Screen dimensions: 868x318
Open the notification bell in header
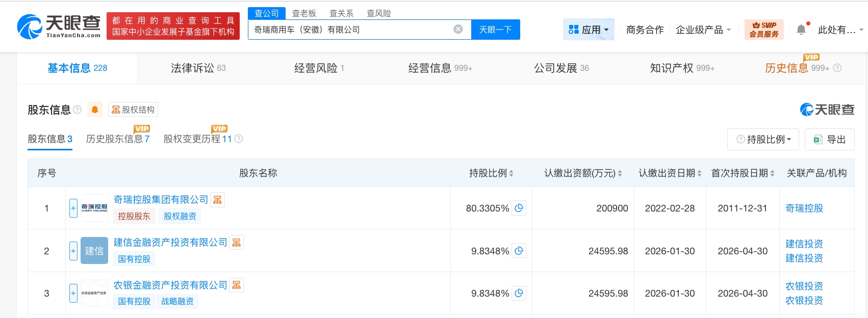tap(801, 30)
